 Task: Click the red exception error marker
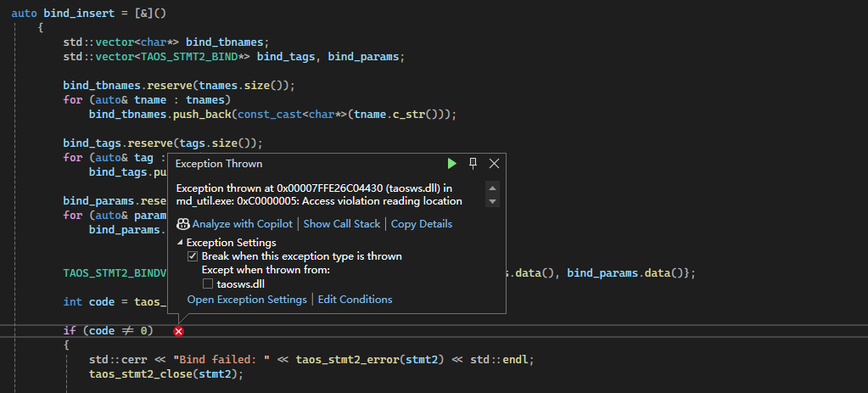tap(179, 331)
